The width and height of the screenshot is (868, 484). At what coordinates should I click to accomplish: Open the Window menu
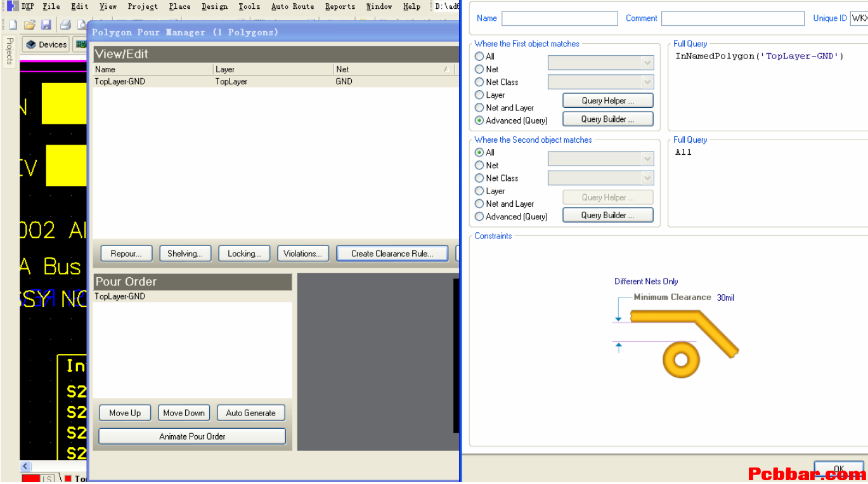pyautogui.click(x=379, y=6)
